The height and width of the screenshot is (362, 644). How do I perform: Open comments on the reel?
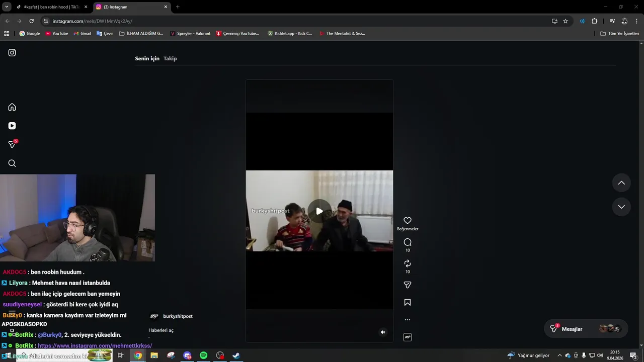(x=408, y=242)
